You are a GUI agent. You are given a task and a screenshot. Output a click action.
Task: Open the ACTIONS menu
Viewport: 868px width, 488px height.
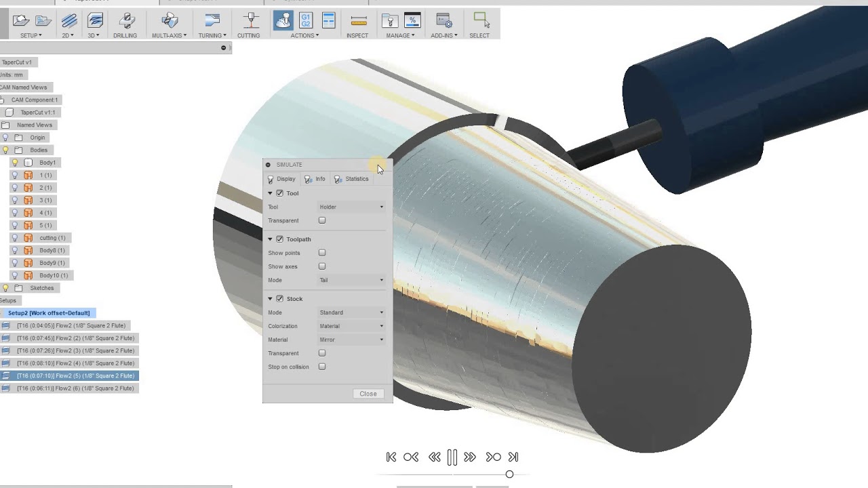pos(304,35)
